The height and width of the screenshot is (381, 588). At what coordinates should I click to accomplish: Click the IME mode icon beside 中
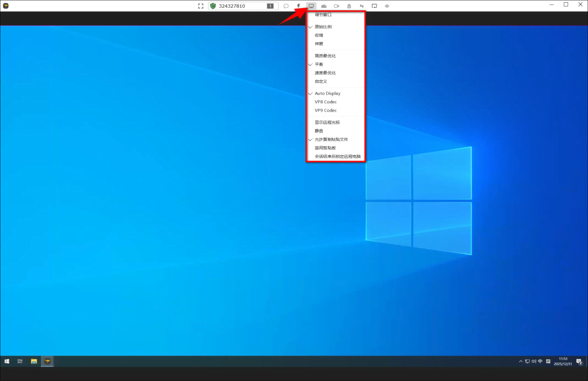(548, 361)
